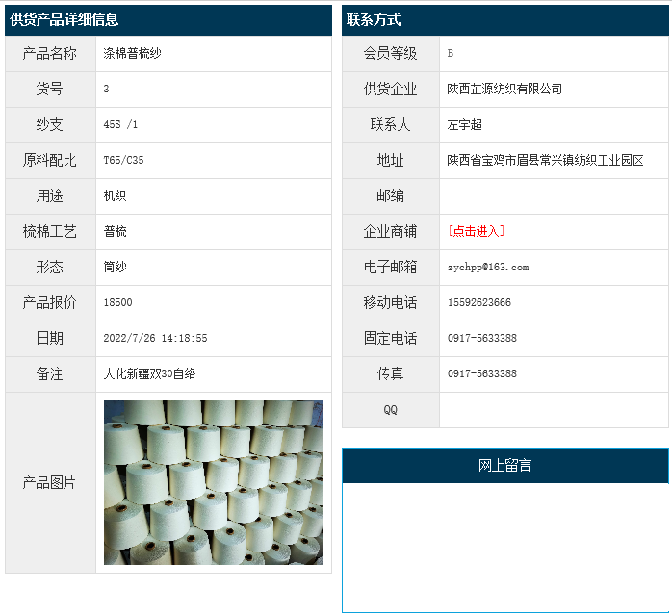The height and width of the screenshot is (616, 672).
Task: Click the email address zychpp@163.com
Action: pyautogui.click(x=488, y=267)
